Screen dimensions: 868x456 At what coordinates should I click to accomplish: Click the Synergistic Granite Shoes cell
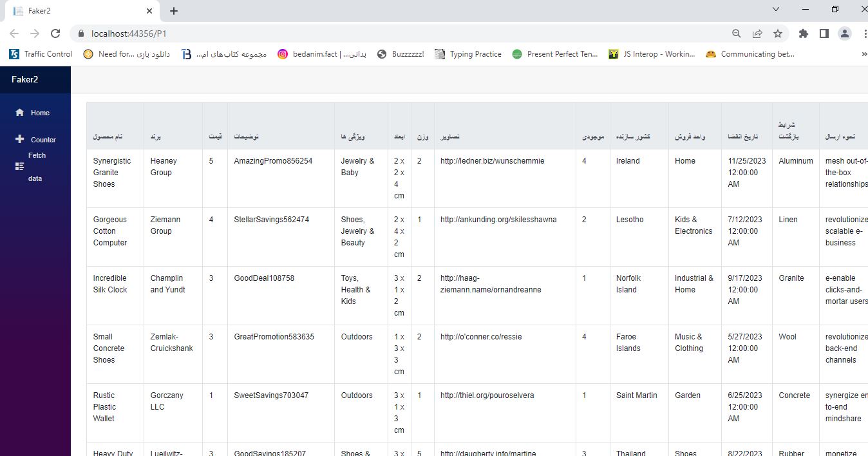click(x=112, y=173)
